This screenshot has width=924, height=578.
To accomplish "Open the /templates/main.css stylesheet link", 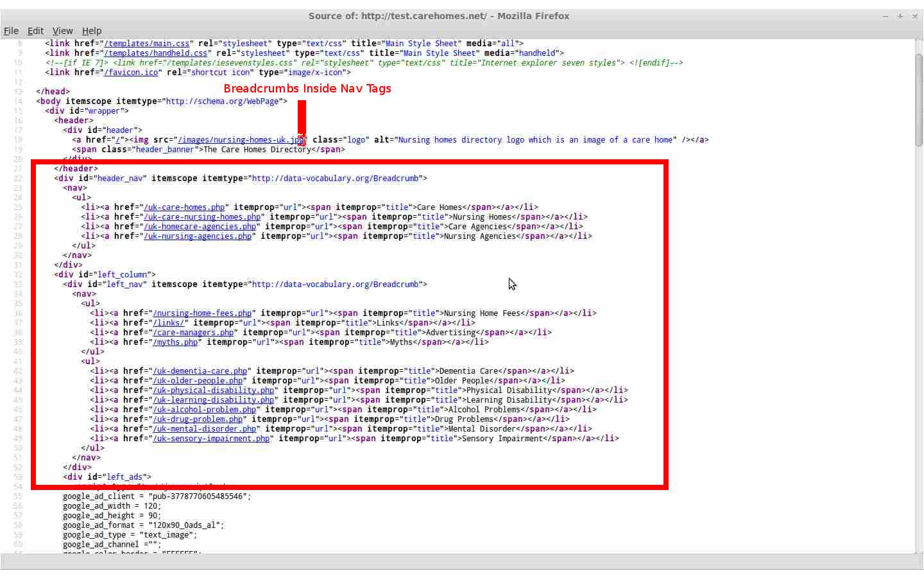I will coord(146,43).
